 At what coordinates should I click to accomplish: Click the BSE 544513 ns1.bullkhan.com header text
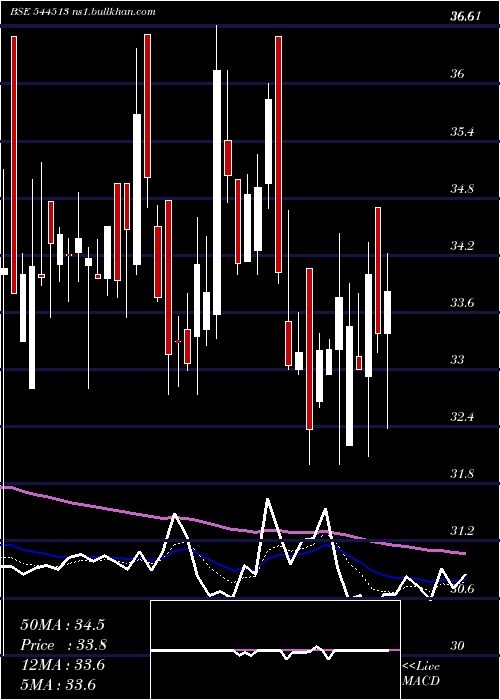coord(83,12)
